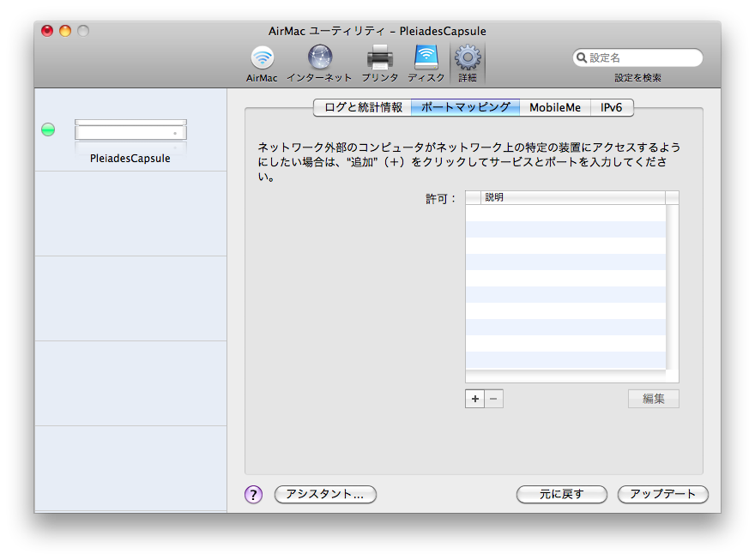Click the アシスタント… button

(x=325, y=494)
